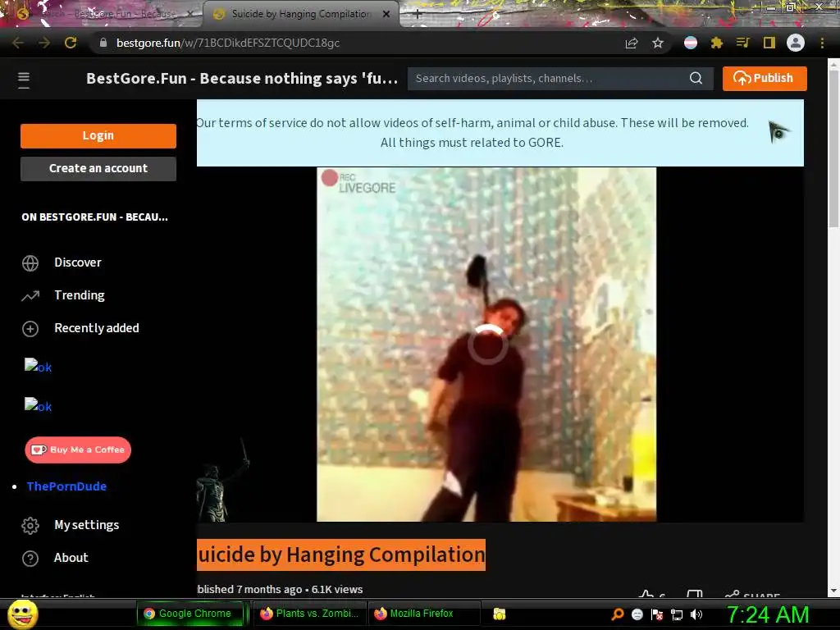The height and width of the screenshot is (630, 840).
Task: Click 'blished 7 months ago • 6.1K views' text
Action: click(x=281, y=589)
